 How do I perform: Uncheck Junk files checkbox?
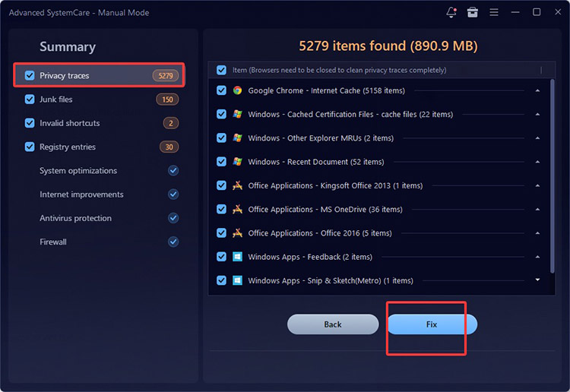(x=30, y=100)
